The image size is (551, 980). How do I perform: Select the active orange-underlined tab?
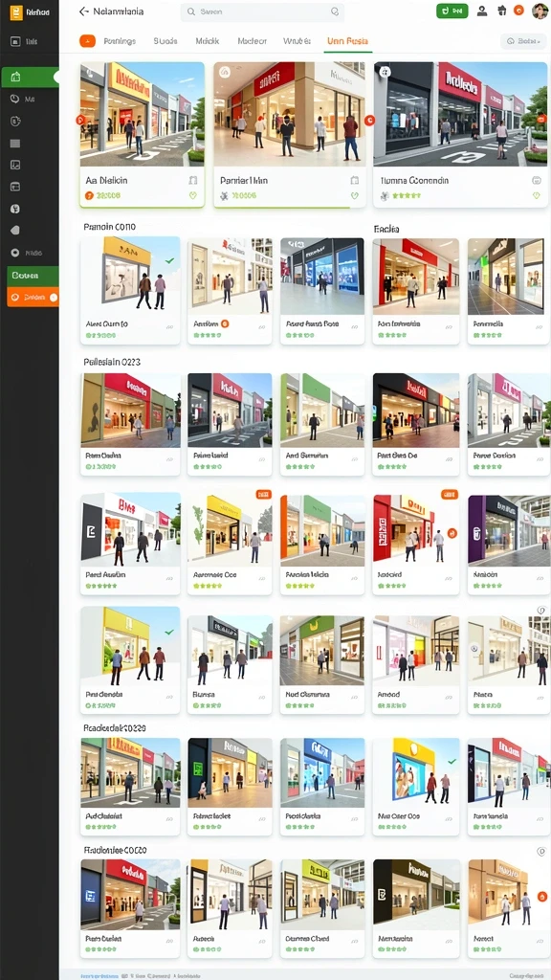point(347,41)
